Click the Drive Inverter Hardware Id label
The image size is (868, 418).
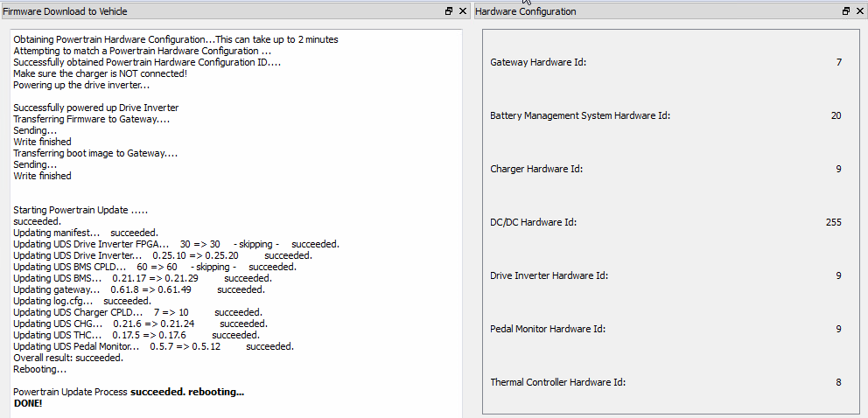click(x=549, y=275)
